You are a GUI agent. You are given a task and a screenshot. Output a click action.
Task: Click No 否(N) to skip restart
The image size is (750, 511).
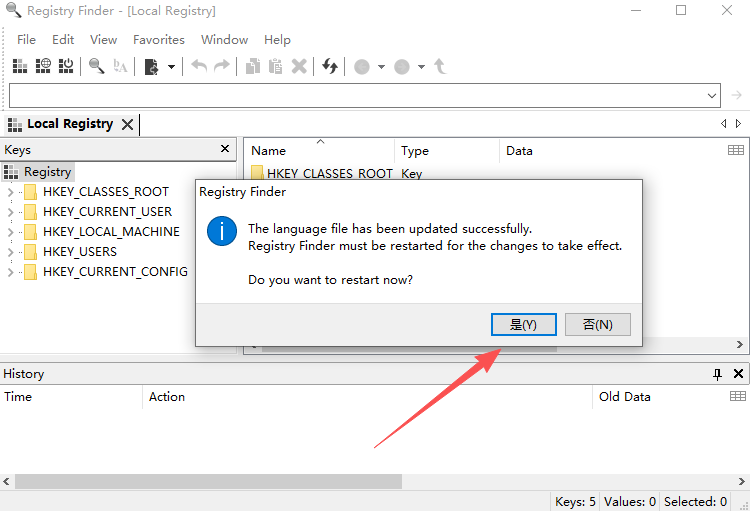click(597, 324)
